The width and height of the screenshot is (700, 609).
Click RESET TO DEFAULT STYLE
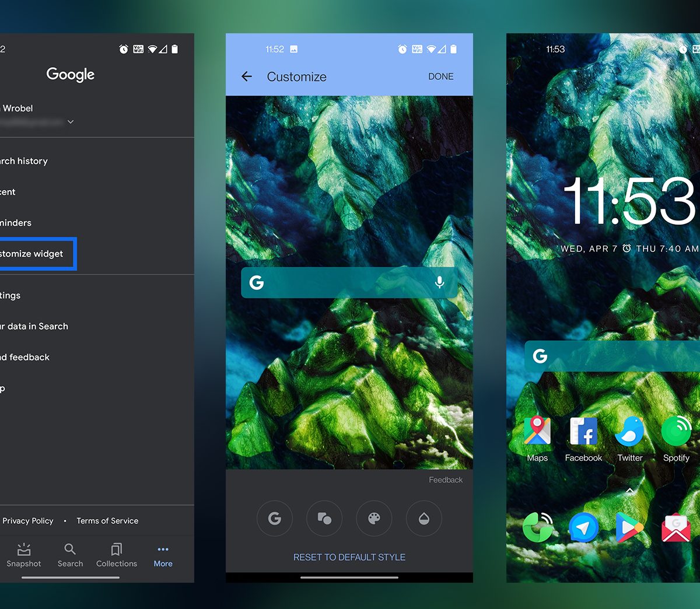click(x=349, y=557)
